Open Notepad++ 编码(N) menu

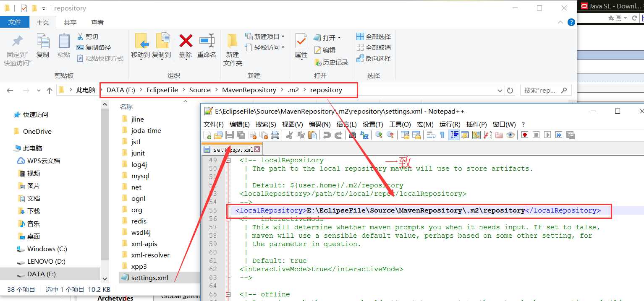tap(320, 125)
